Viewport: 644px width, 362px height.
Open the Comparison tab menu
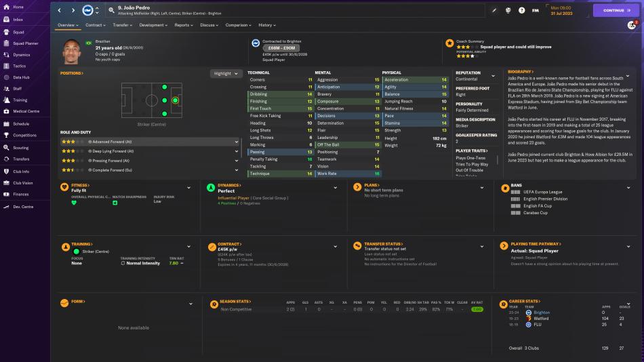coord(238,25)
